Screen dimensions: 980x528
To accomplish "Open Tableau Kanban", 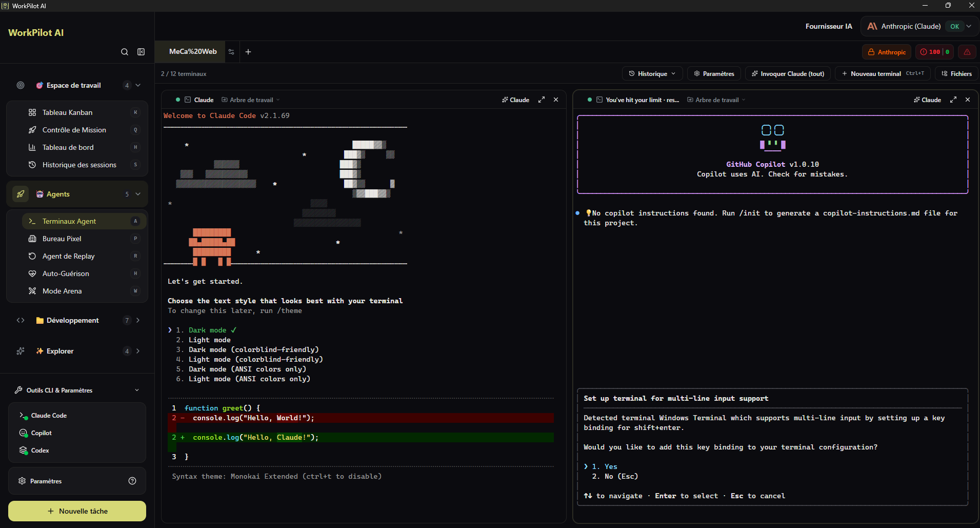I will pyautogui.click(x=84, y=112).
